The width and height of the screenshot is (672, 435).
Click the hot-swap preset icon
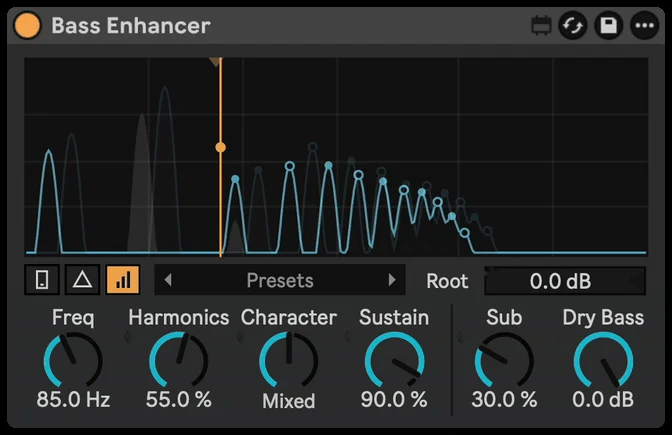573,26
